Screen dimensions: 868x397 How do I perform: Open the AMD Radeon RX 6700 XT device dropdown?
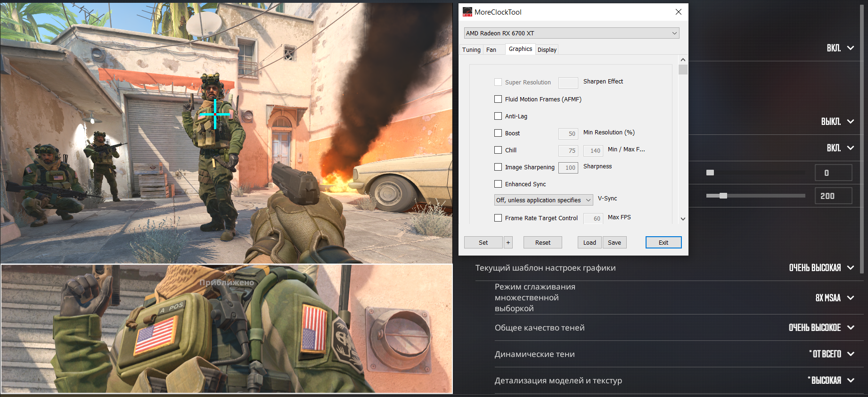[x=572, y=33]
